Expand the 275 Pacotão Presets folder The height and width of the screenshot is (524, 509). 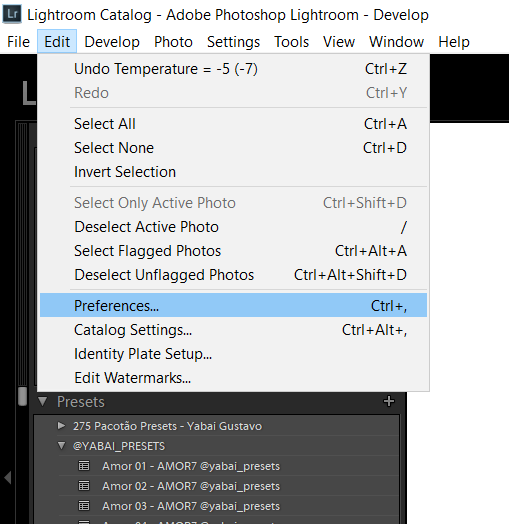[x=61, y=425]
